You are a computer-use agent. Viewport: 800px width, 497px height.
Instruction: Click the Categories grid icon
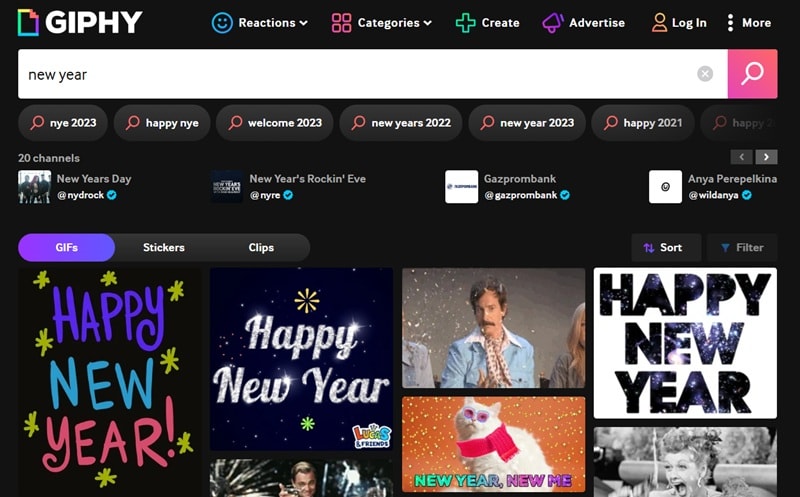point(341,23)
